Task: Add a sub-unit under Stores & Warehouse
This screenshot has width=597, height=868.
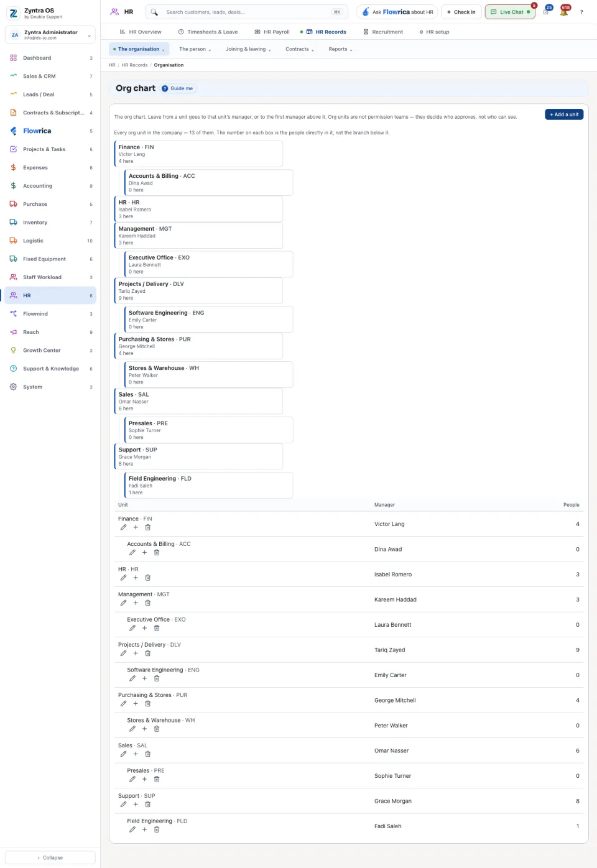Action: (144, 729)
